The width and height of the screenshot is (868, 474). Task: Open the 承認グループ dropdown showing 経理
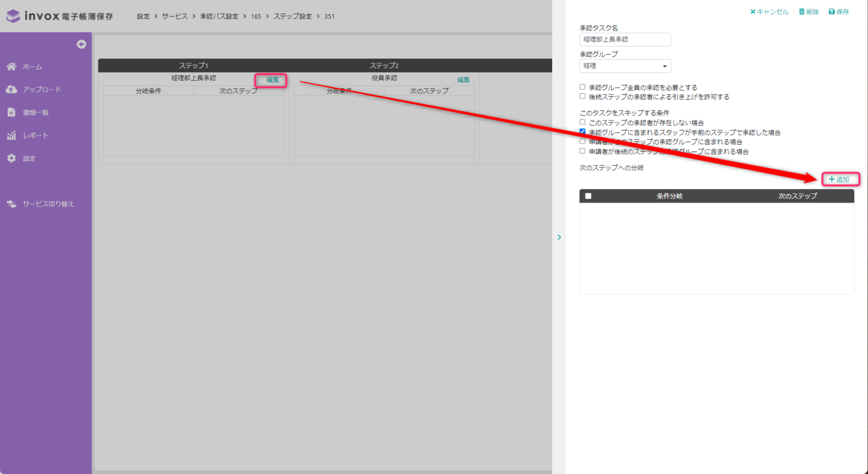tap(624, 66)
